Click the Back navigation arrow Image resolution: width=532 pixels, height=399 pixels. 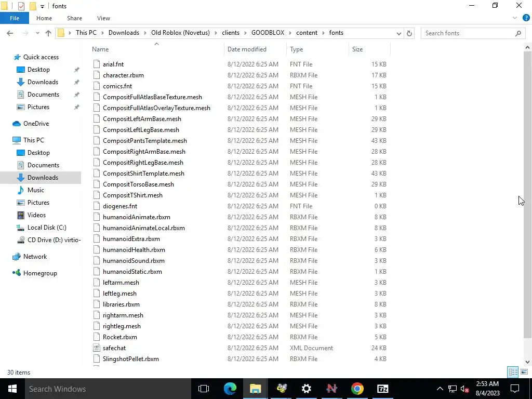pyautogui.click(x=10, y=33)
